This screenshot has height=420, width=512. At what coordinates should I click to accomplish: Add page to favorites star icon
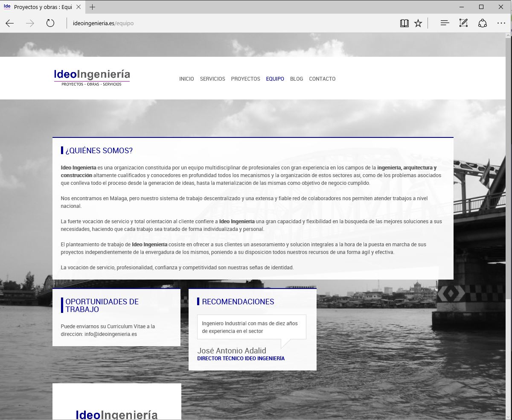click(x=418, y=23)
